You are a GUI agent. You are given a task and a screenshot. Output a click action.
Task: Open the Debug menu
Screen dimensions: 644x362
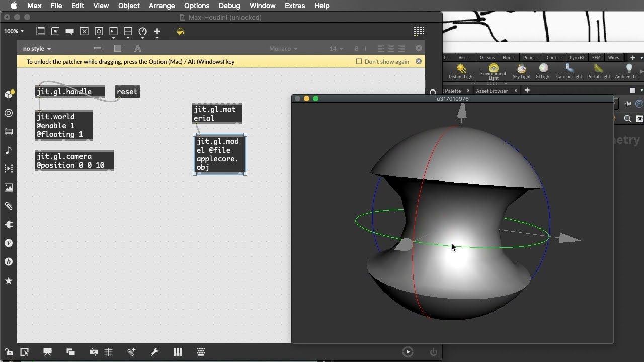click(x=229, y=6)
